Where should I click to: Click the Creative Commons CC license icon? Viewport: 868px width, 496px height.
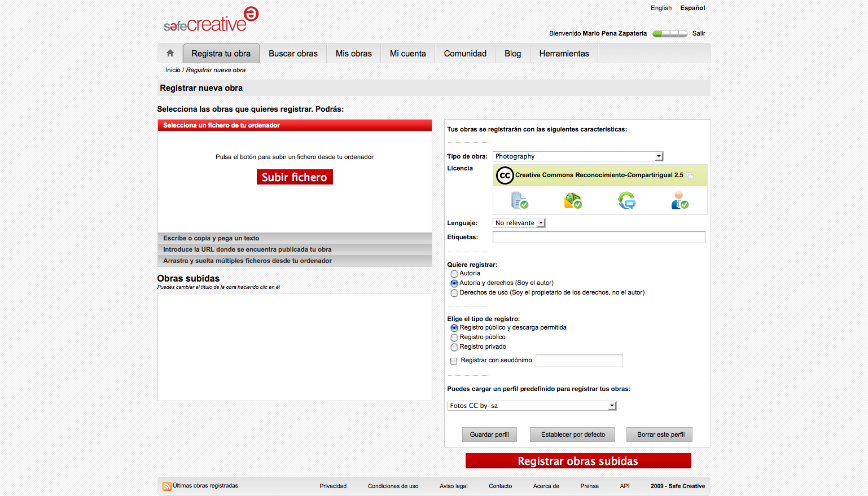point(505,175)
